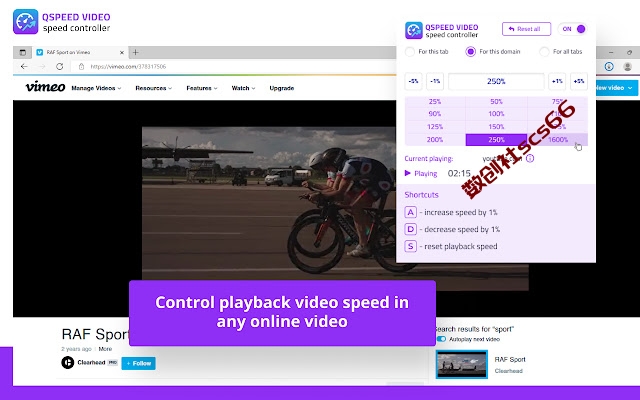
Task: Click the vimeo.com address bar URL
Action: 128,67
